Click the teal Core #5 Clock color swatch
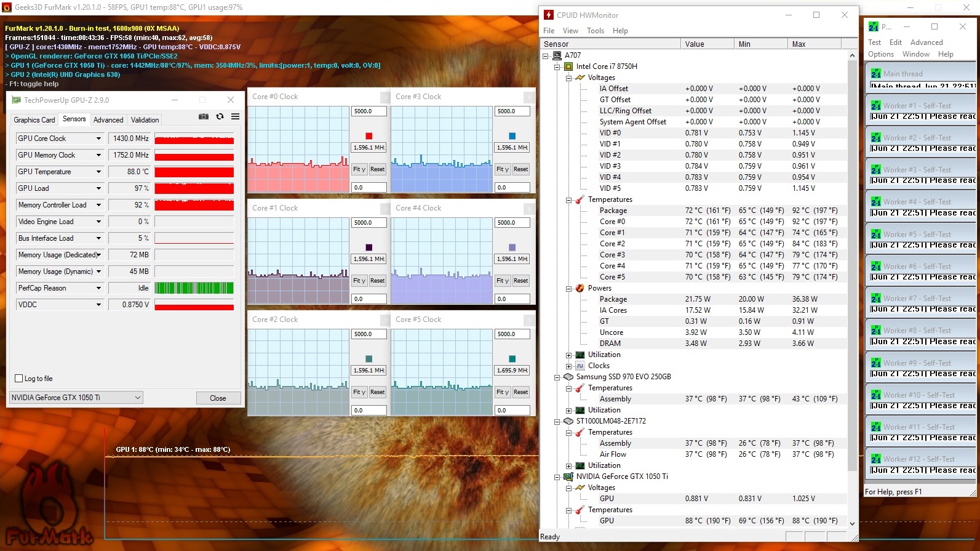Screen dimensions: 980x551 (512, 359)
